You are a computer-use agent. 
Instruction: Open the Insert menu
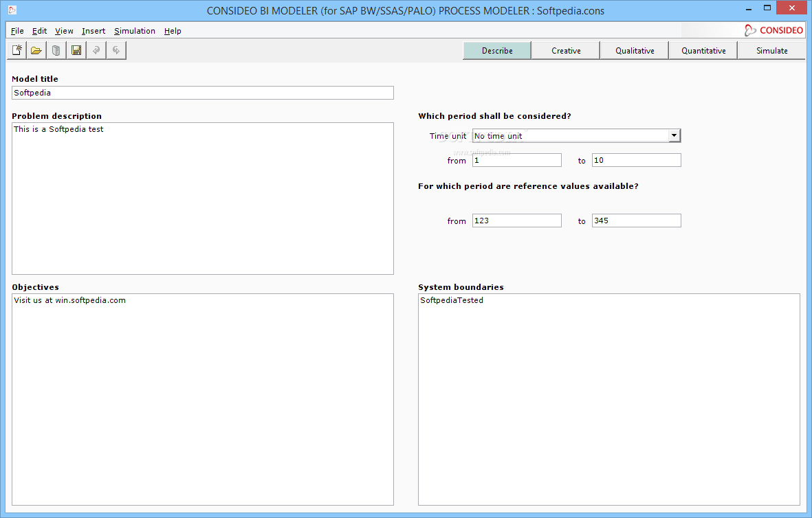[x=94, y=31]
